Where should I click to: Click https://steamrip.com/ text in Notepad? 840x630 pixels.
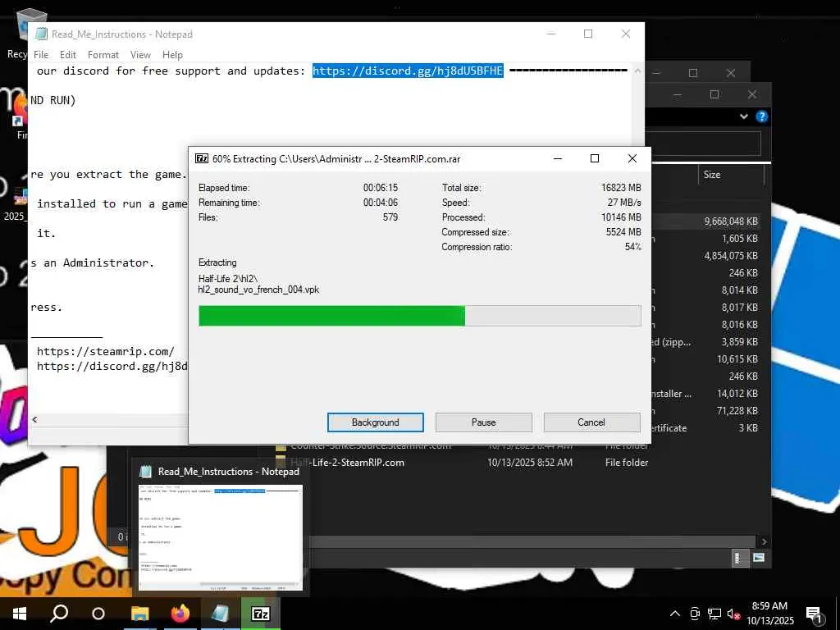[106, 351]
